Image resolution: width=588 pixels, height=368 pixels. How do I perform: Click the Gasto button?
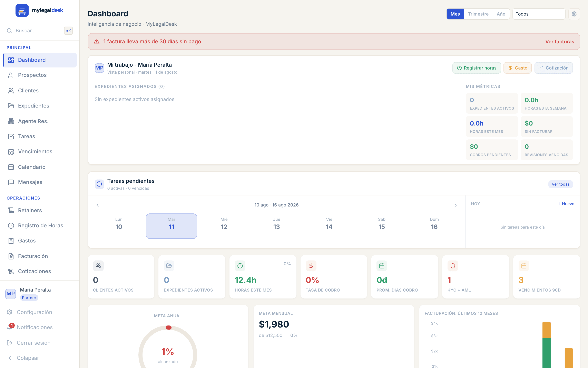(517, 68)
